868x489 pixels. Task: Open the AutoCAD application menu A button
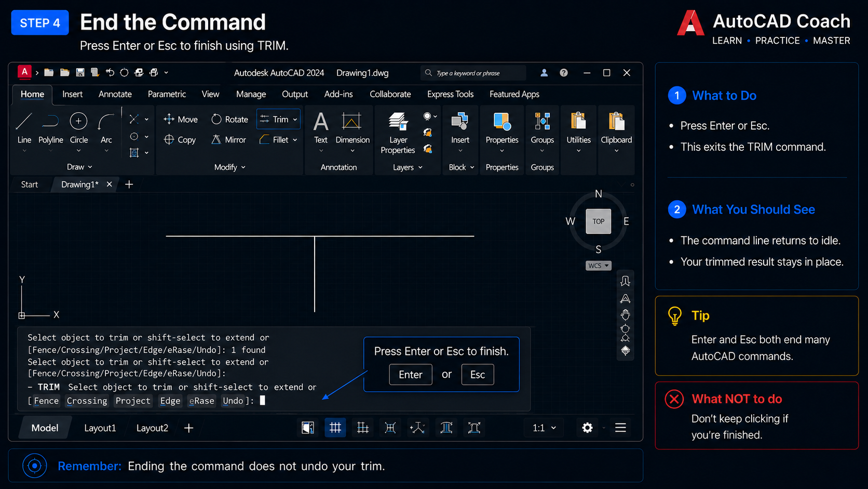click(x=24, y=72)
